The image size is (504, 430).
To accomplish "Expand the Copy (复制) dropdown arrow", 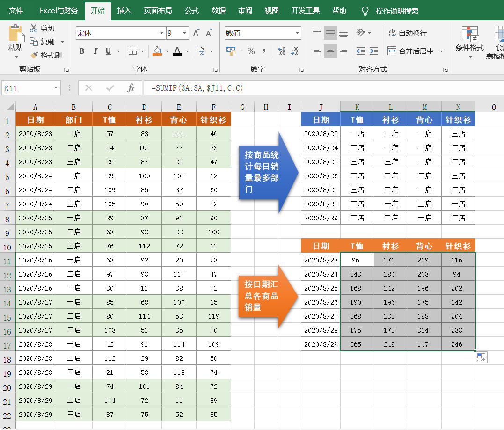I will [x=62, y=42].
